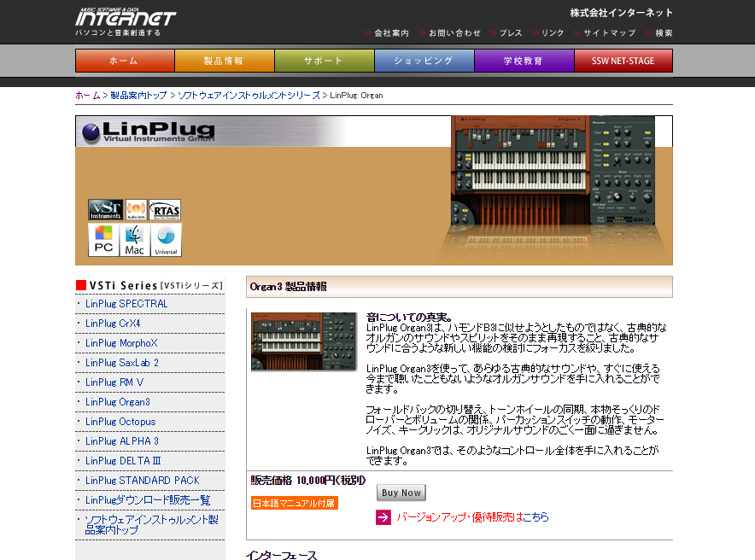
Task: Open the 検索 search link
Action: pos(664,33)
